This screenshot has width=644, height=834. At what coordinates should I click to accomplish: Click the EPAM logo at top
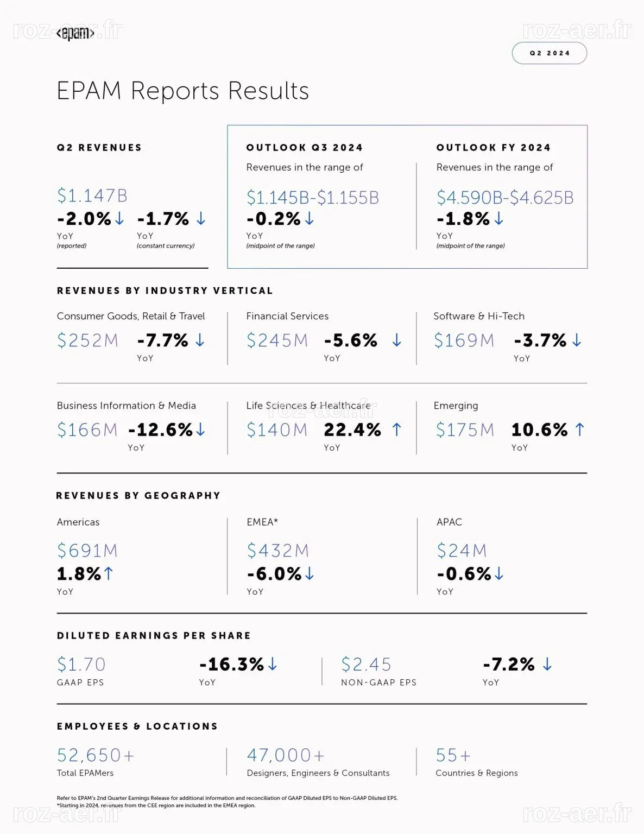click(x=75, y=33)
